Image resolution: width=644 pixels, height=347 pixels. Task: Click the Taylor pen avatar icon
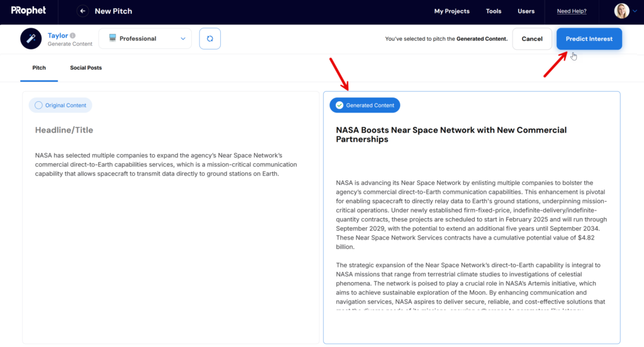coord(31,38)
